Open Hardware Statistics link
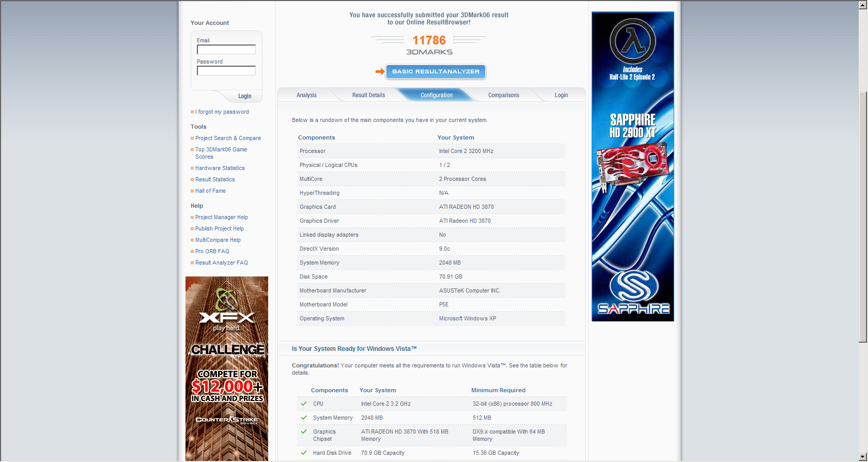868x462 pixels. pyautogui.click(x=220, y=168)
